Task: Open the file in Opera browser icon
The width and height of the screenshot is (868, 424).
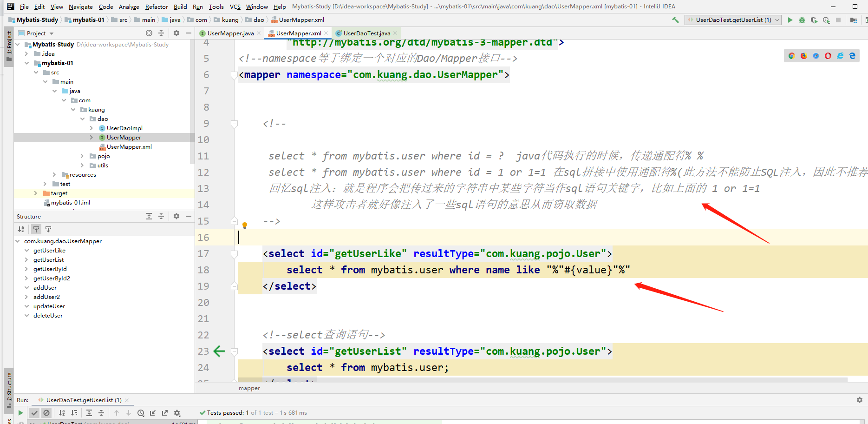Action: point(828,56)
